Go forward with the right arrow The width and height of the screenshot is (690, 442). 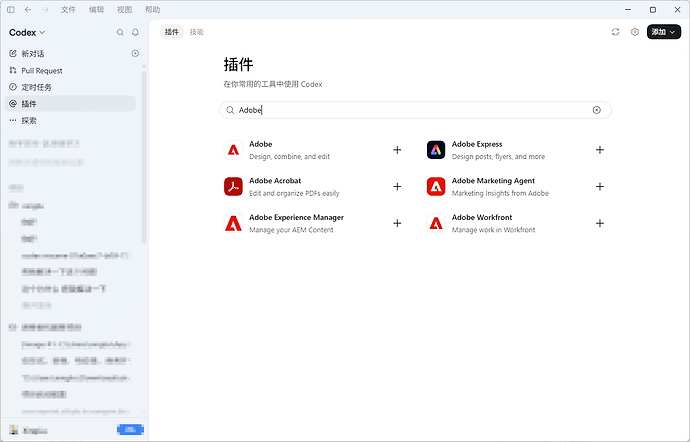(45, 10)
